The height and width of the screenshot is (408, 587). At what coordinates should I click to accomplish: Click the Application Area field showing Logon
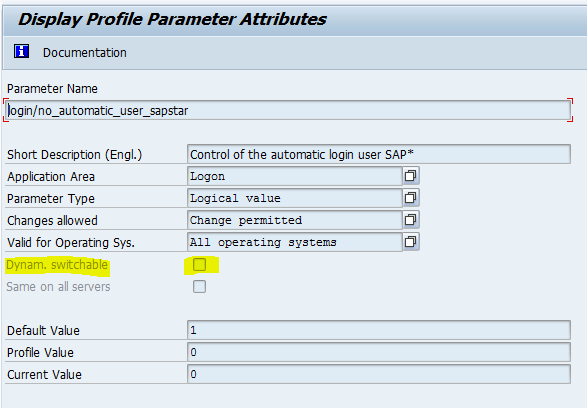pyautogui.click(x=295, y=176)
